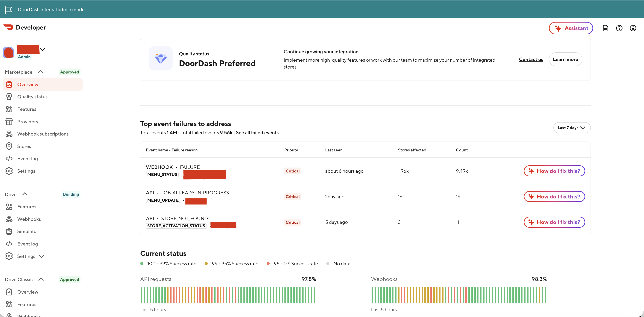Open Providers from the Marketplace sidebar

click(x=28, y=122)
